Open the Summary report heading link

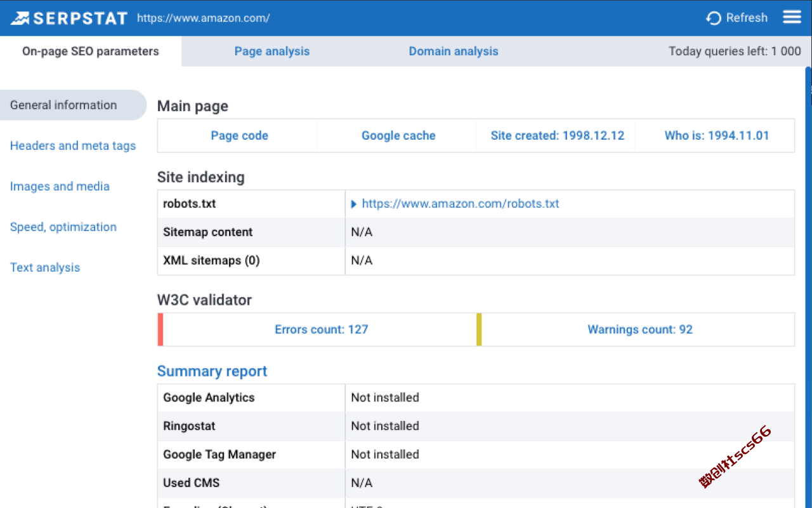(x=212, y=371)
